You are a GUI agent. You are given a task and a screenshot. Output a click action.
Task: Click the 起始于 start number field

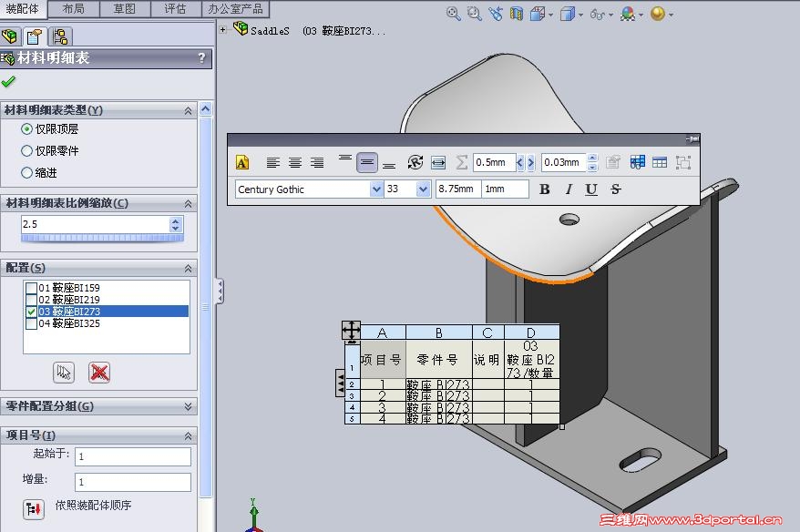click(x=133, y=456)
